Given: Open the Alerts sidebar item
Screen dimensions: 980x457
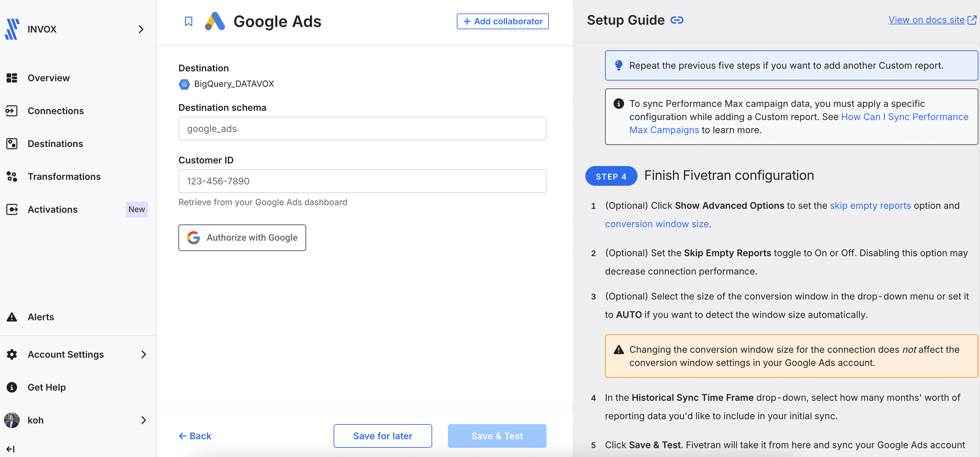Looking at the screenshot, I should point(41,317).
